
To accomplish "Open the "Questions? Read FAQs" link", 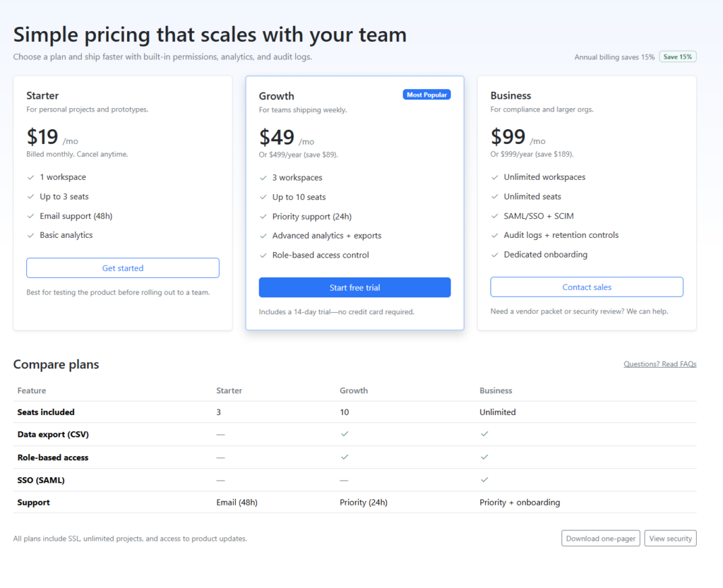I will click(x=659, y=364).
